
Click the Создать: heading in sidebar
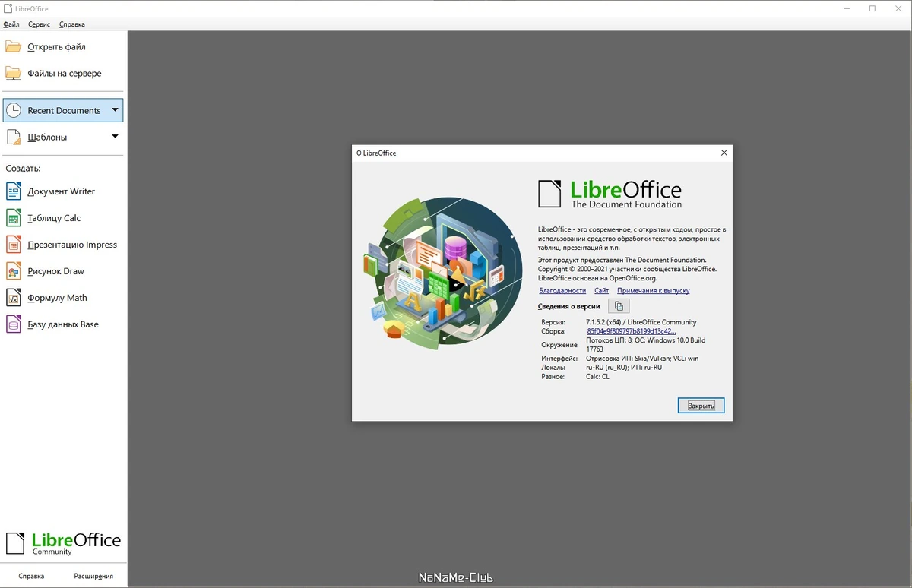(x=23, y=168)
